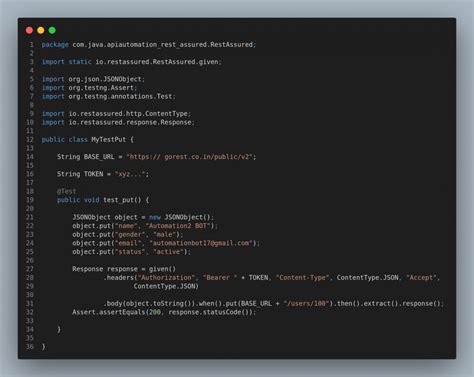The image size is (474, 377).
Task: Click 'import org.json.JSONObject;' line
Action: [x=93, y=79]
